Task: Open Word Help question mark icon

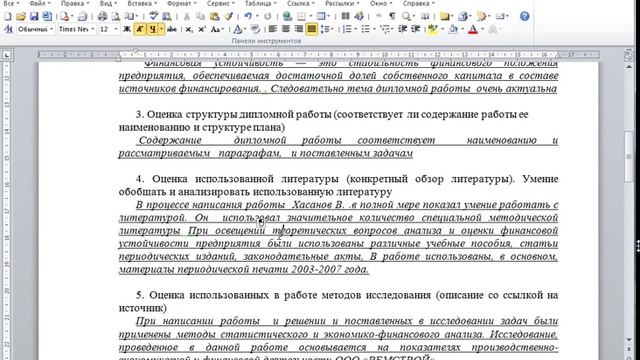Action: pyautogui.click(x=524, y=16)
